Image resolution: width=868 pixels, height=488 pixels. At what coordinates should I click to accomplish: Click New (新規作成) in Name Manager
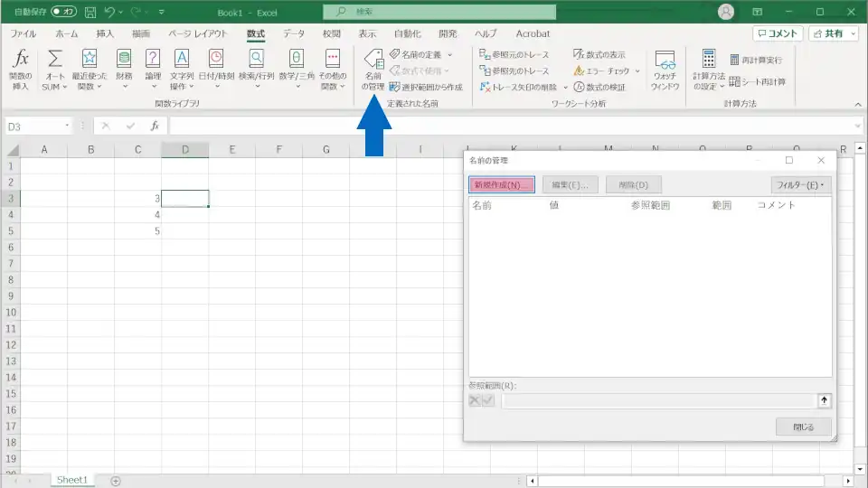(x=502, y=184)
